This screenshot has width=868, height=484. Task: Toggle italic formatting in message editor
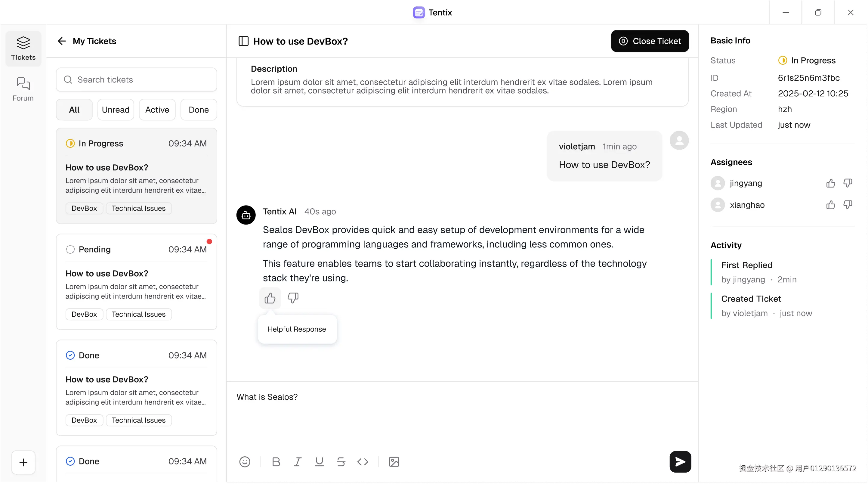(x=298, y=462)
